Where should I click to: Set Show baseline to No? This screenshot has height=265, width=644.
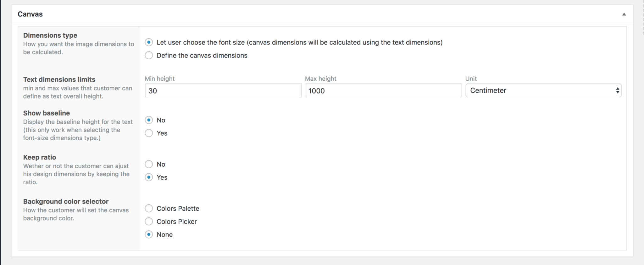[x=149, y=120]
